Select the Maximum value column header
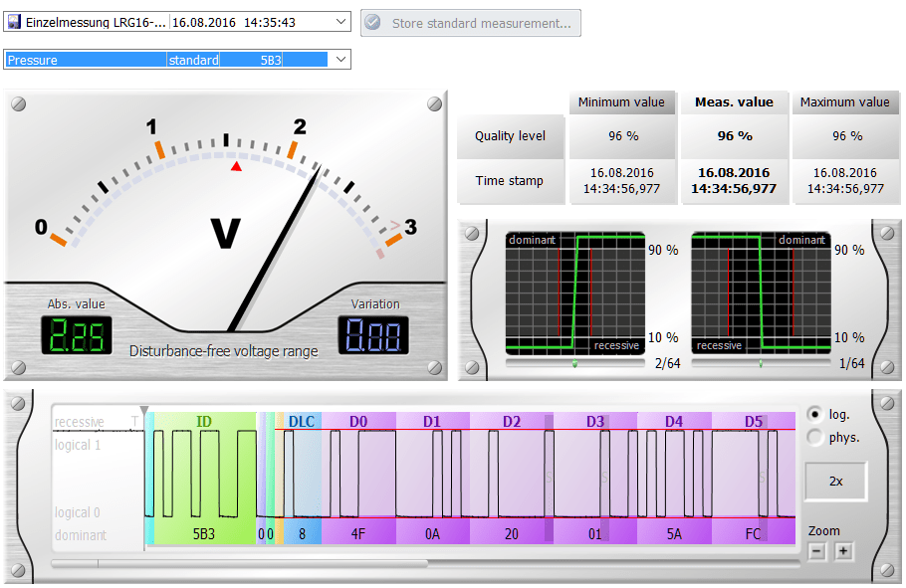Image resolution: width=906 pixels, height=588 pixels. (844, 101)
